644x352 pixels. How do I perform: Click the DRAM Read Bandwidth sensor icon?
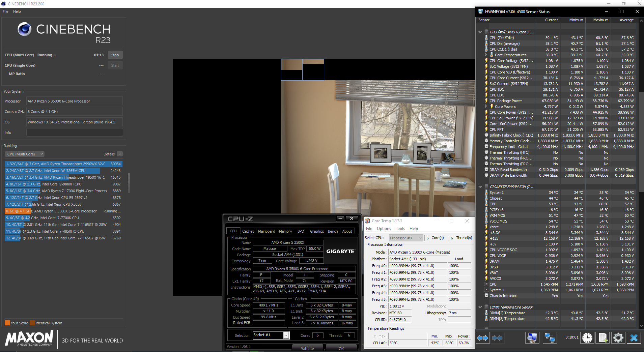[x=486, y=170]
